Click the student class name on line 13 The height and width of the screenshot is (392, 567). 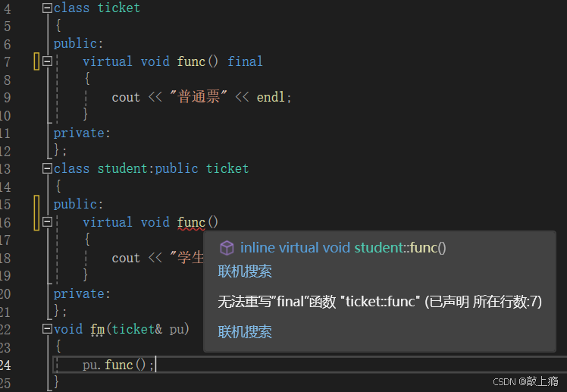[x=122, y=168]
